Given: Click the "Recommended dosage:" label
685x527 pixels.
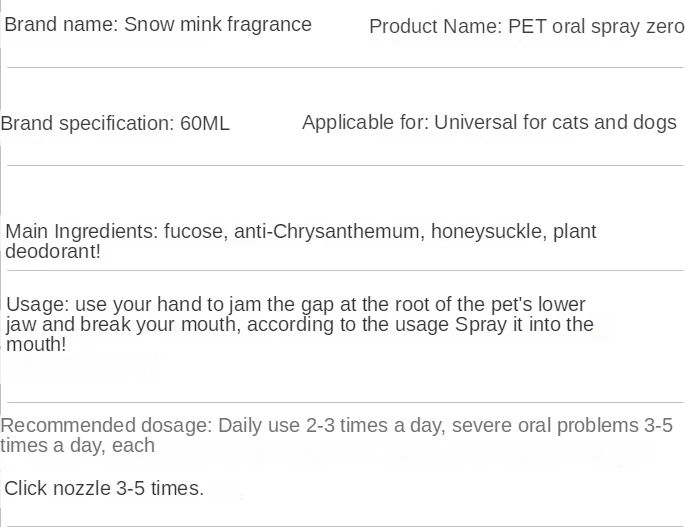Looking at the screenshot, I should tap(106, 425).
